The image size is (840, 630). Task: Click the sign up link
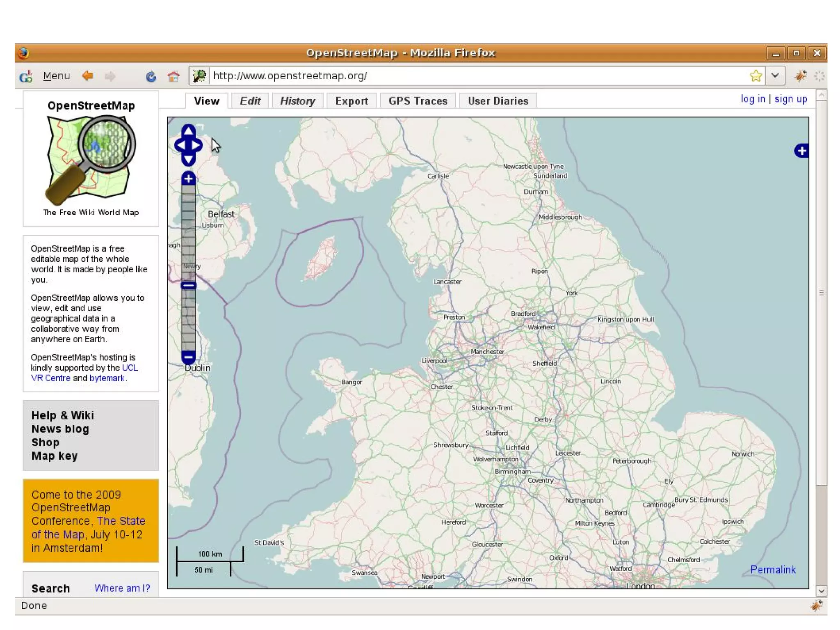[x=790, y=99]
